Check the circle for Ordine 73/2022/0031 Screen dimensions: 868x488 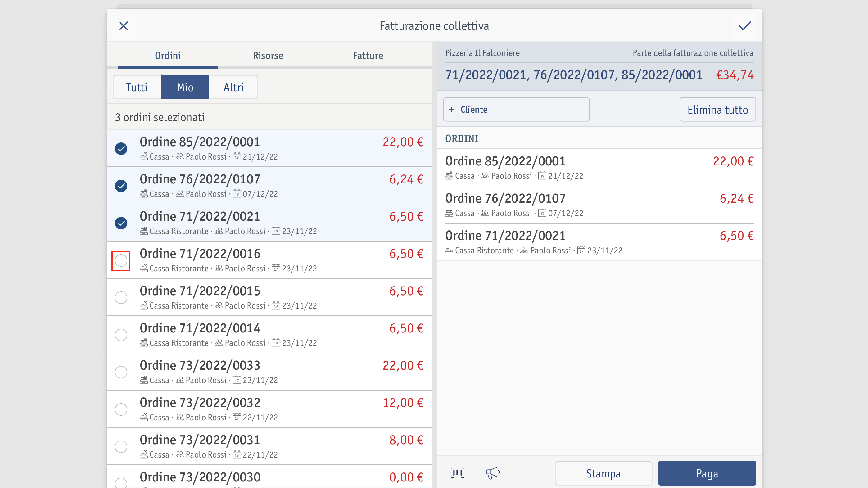[121, 446]
